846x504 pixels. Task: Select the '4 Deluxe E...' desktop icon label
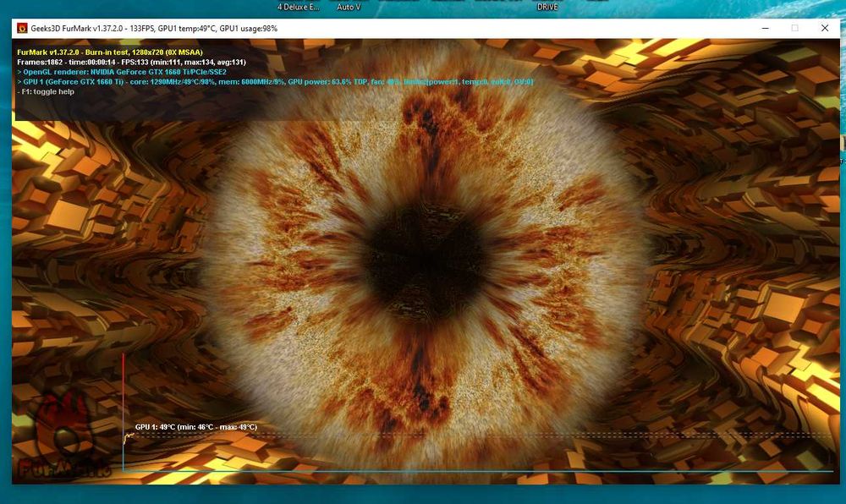pyautogui.click(x=299, y=7)
